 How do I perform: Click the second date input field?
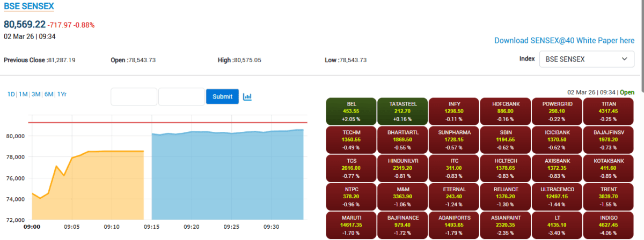tap(181, 96)
